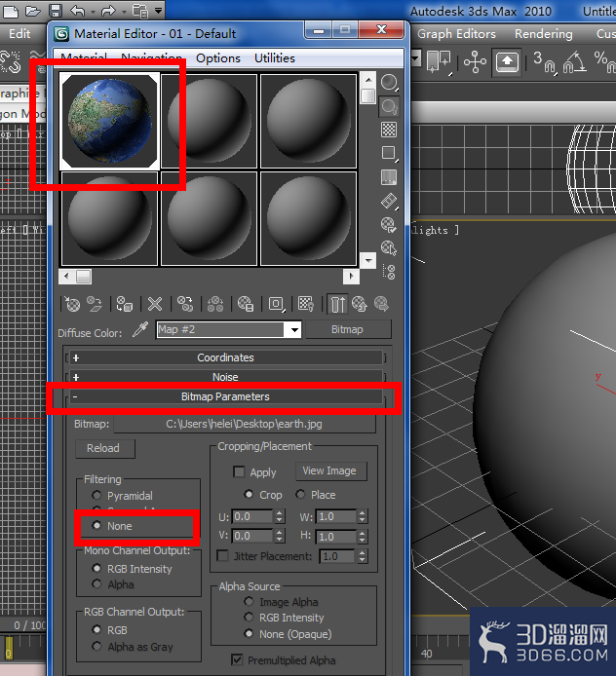This screenshot has width=616, height=676.
Task: Expand the Noise rollout
Action: pyautogui.click(x=225, y=377)
